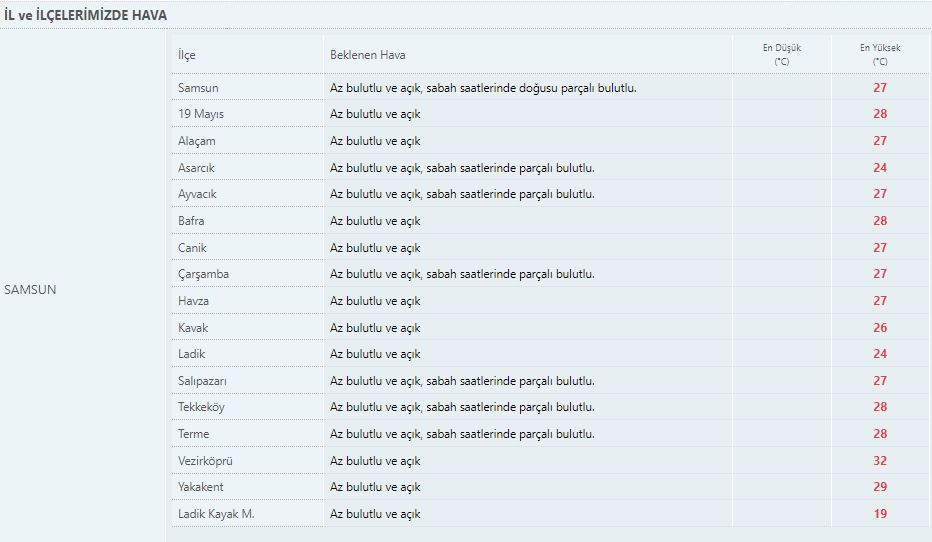Click the forecast text in the Tekkeköy row
This screenshot has height=542, width=932.
pyautogui.click(x=462, y=407)
